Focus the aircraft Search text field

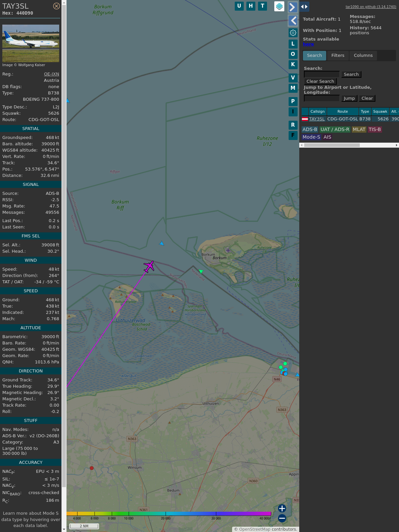point(322,74)
